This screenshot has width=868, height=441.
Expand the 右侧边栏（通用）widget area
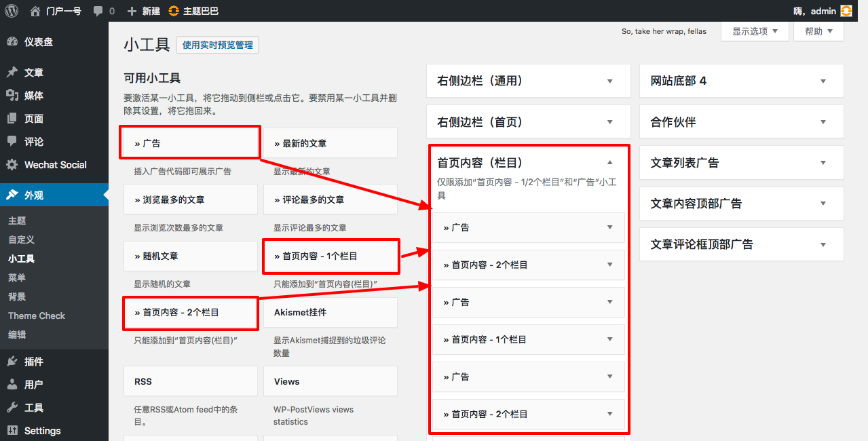(609, 81)
